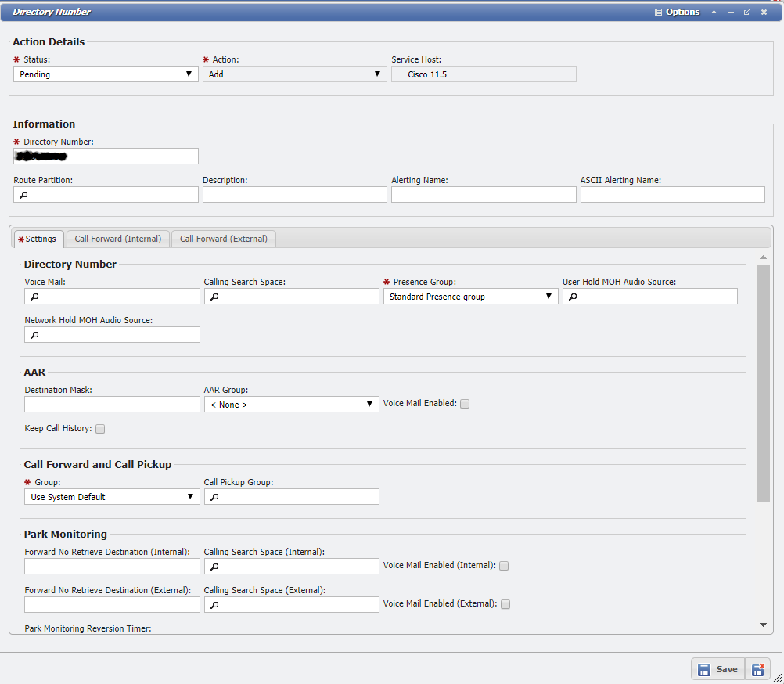Click the Calling Search Space lookup icon
Image resolution: width=784 pixels, height=684 pixels.
214,297
